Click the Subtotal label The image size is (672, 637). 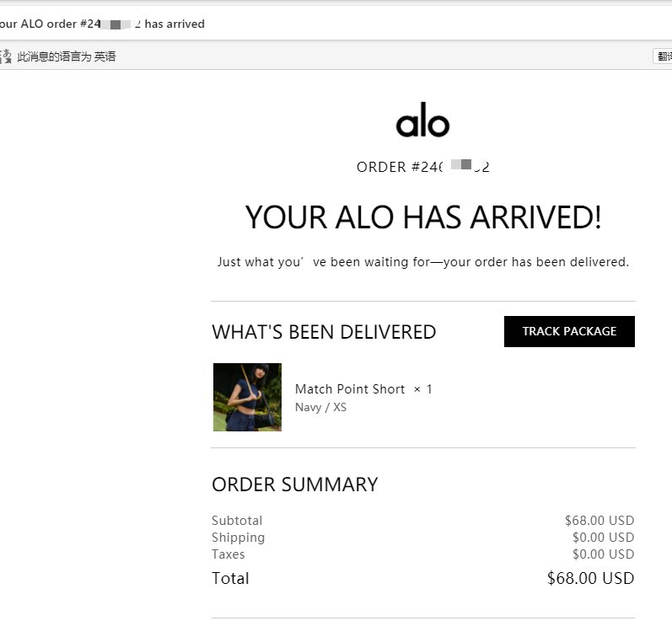(237, 521)
